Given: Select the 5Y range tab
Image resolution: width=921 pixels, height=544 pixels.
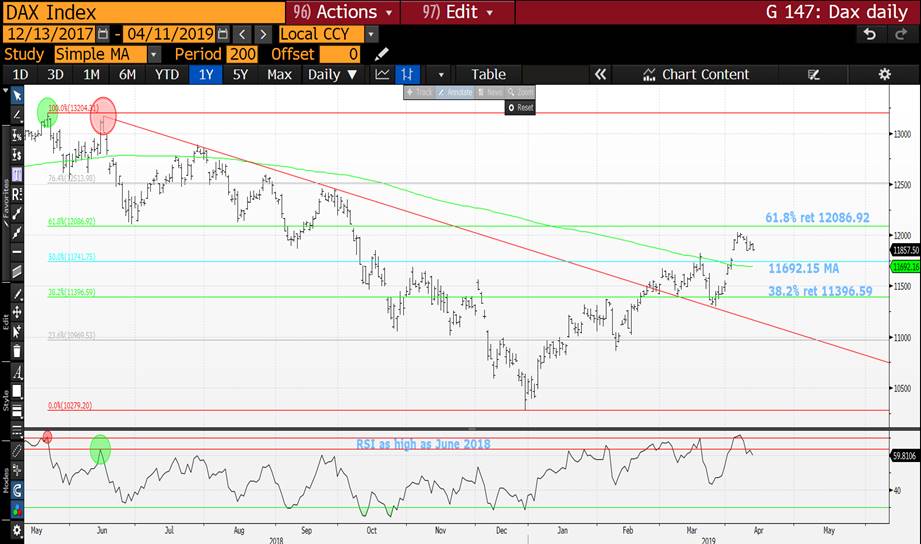Looking at the screenshot, I should (240, 75).
